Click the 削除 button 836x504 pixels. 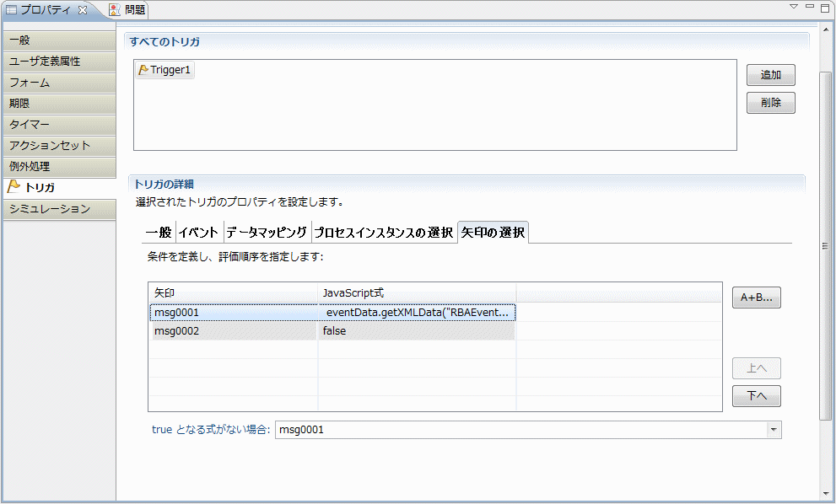point(770,103)
